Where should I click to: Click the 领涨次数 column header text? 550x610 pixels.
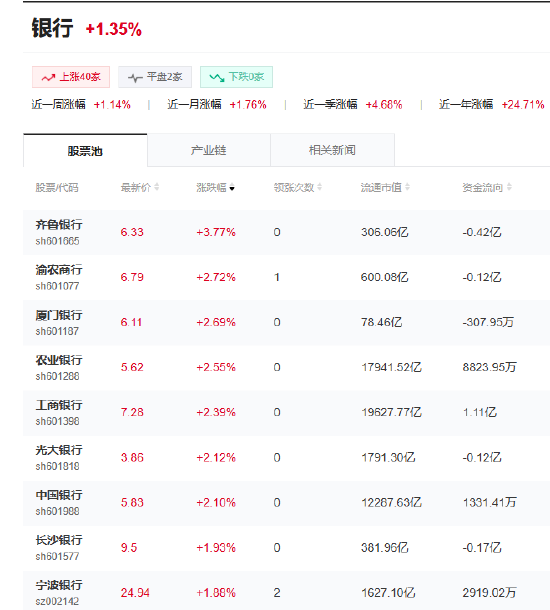coord(294,188)
